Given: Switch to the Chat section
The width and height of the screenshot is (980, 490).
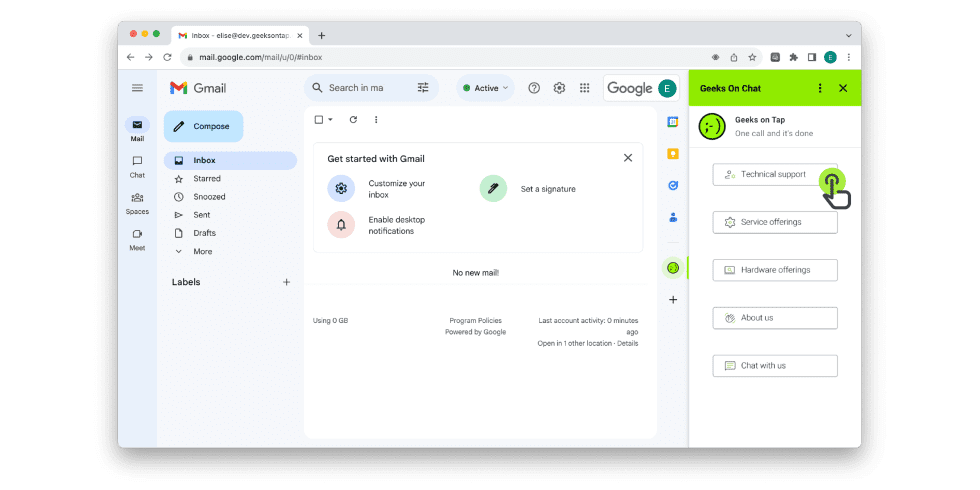Looking at the screenshot, I should click(x=138, y=167).
